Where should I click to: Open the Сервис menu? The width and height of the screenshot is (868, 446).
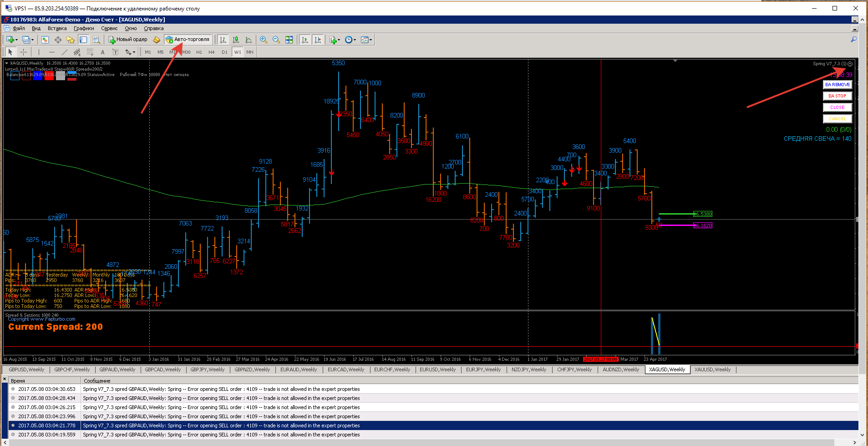pos(109,28)
